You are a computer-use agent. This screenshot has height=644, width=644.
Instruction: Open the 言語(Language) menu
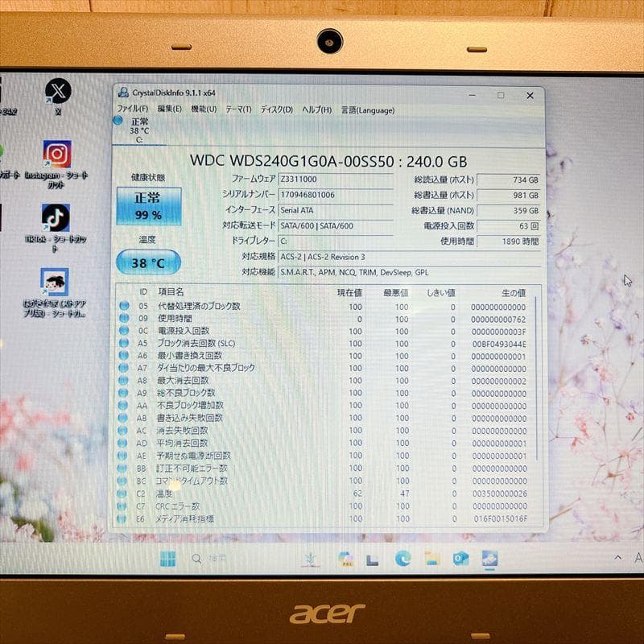pyautogui.click(x=368, y=110)
